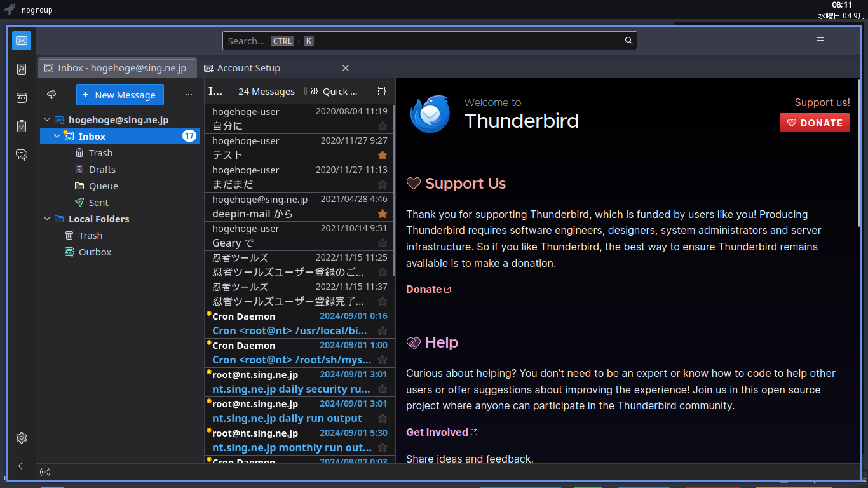Image resolution: width=868 pixels, height=488 pixels.
Task: Open the Chat space
Action: (22, 155)
